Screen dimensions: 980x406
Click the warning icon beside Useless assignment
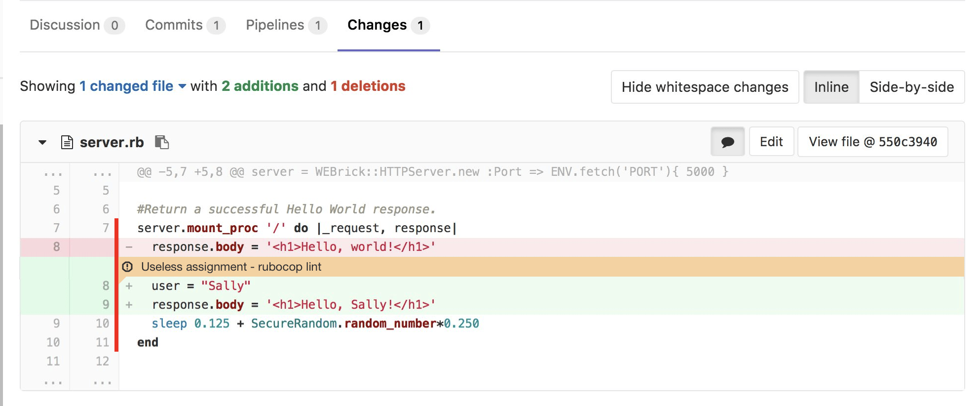[127, 267]
